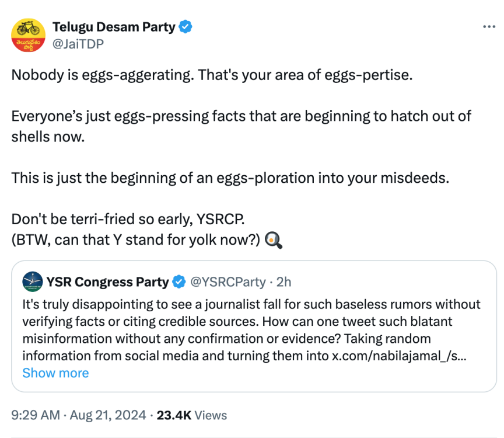
Task: Click the main tweet text starting 'Nobody is eggs-aggerating'
Action: point(212,75)
